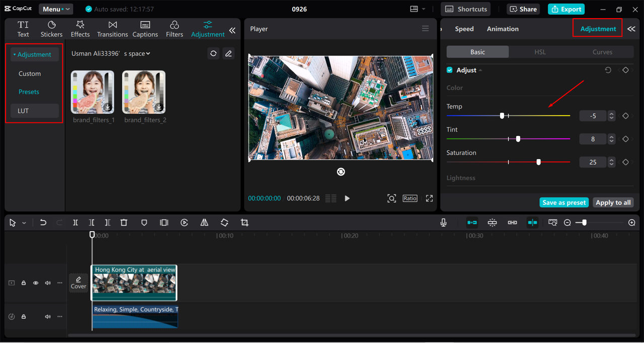Click the Saturation slider handle

(538, 162)
